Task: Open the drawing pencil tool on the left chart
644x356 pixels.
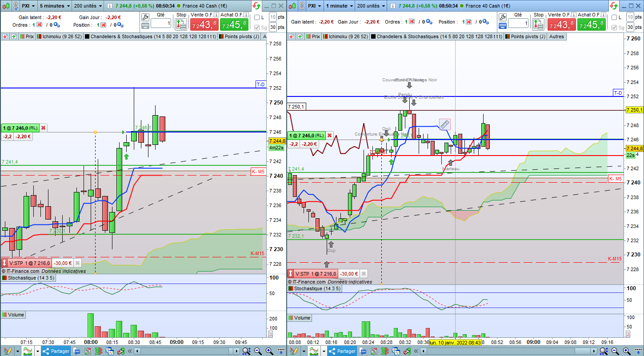Action: (x=8, y=351)
